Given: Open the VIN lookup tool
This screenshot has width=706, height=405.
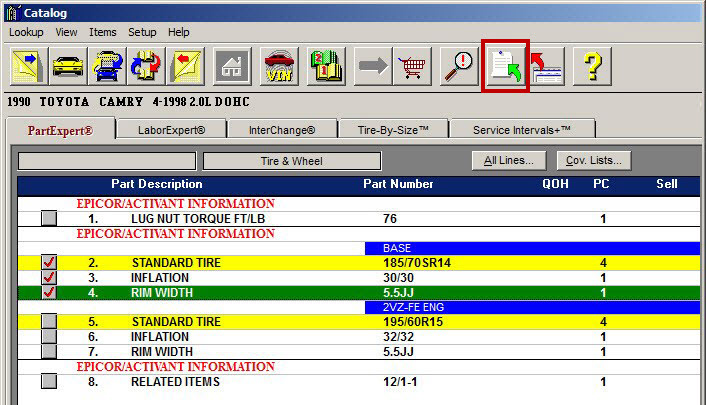Looking at the screenshot, I should point(279,67).
